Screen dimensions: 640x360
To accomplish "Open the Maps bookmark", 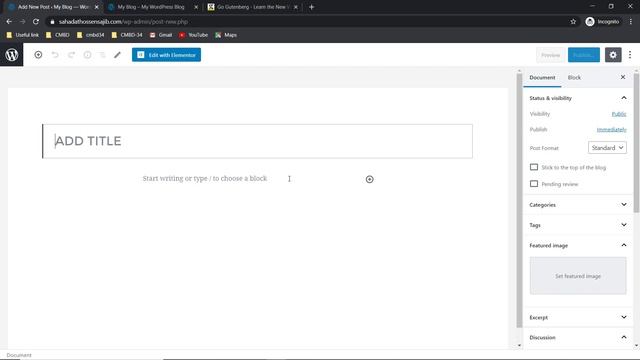I will coord(226,35).
